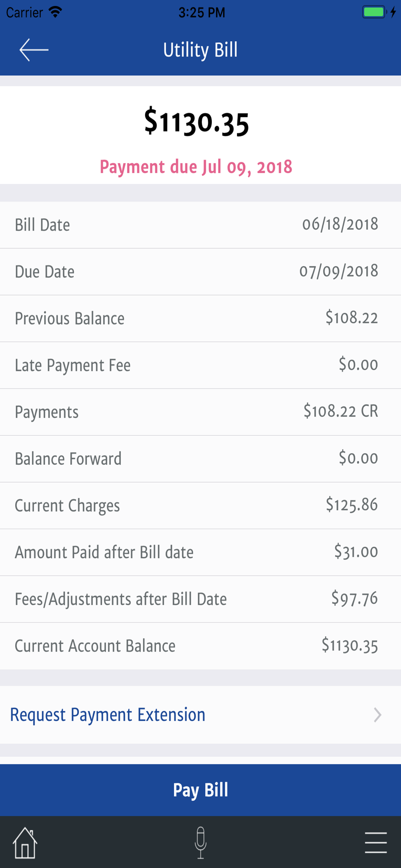Tap the Current Charges row
401x868 pixels.
[x=200, y=505]
